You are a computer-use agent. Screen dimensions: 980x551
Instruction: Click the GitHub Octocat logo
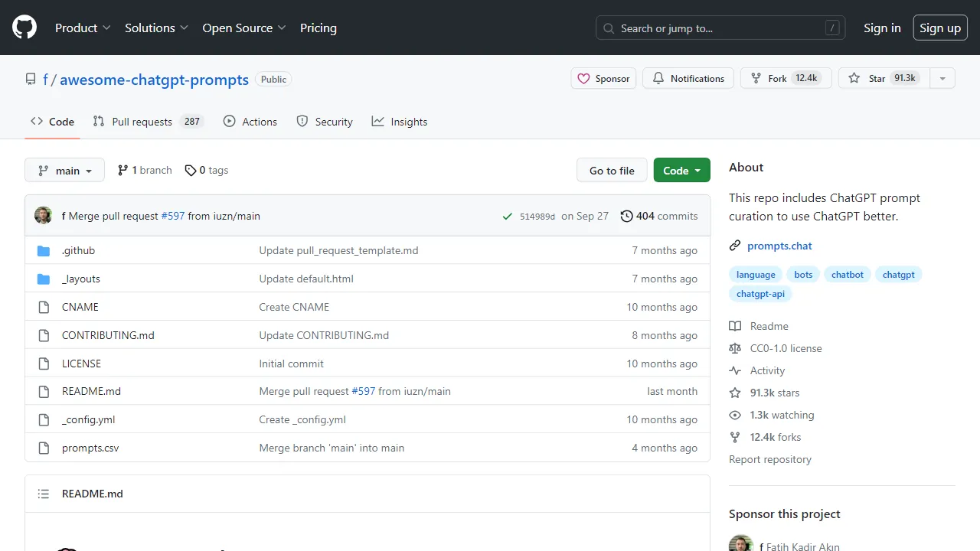click(24, 28)
